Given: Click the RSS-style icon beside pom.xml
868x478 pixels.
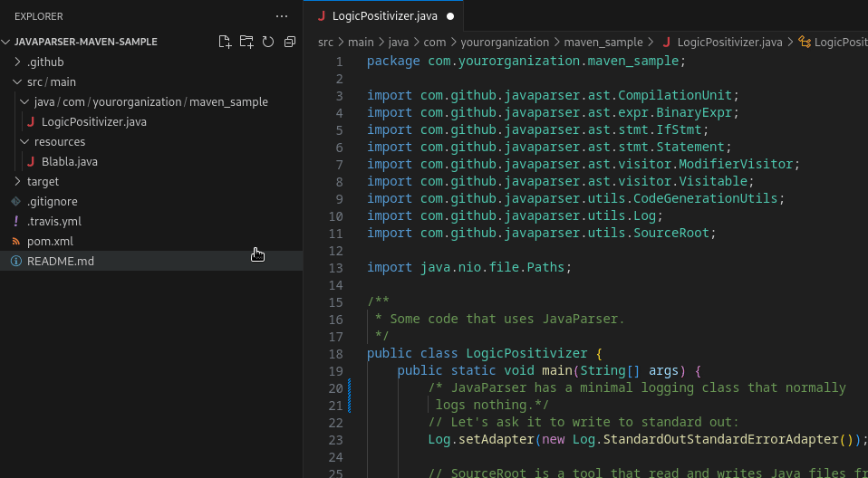Looking at the screenshot, I should point(16,242).
